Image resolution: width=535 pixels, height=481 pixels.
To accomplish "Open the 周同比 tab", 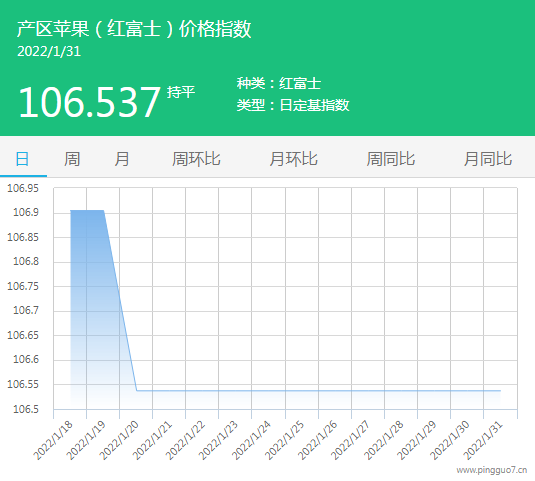I will pos(391,159).
